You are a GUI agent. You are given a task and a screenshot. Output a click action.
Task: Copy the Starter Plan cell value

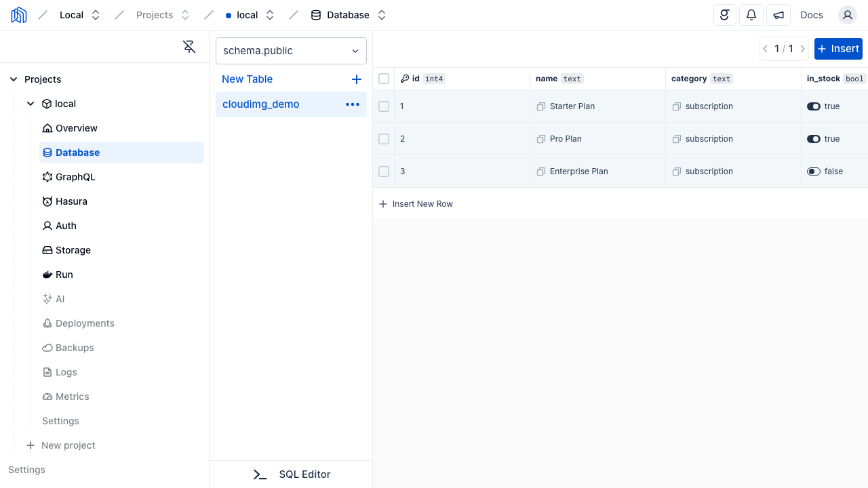pos(541,106)
